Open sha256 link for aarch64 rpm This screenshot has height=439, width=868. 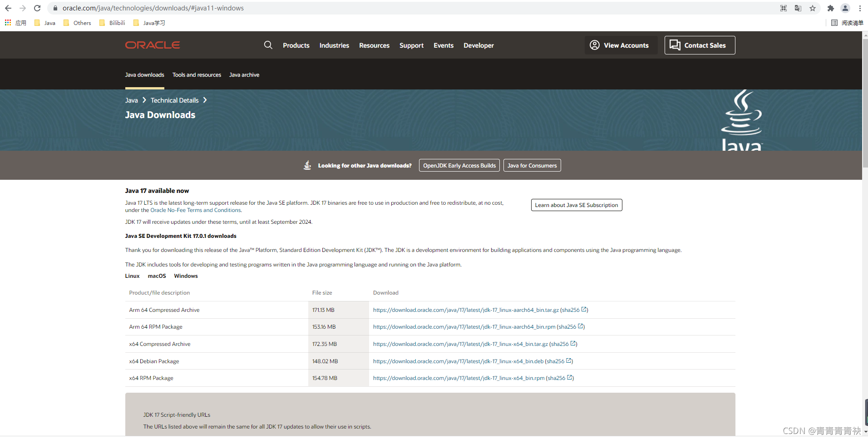pyautogui.click(x=571, y=327)
